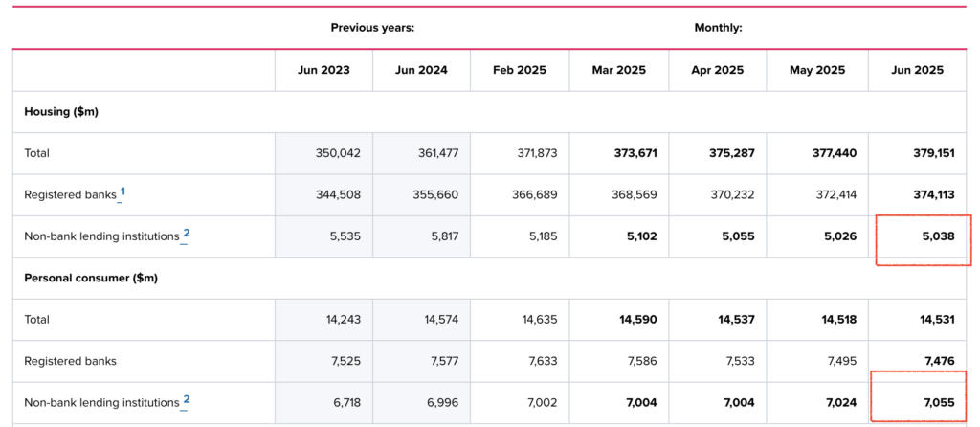Select the cell value 355,660
The width and height of the screenshot is (980, 427).
click(435, 194)
